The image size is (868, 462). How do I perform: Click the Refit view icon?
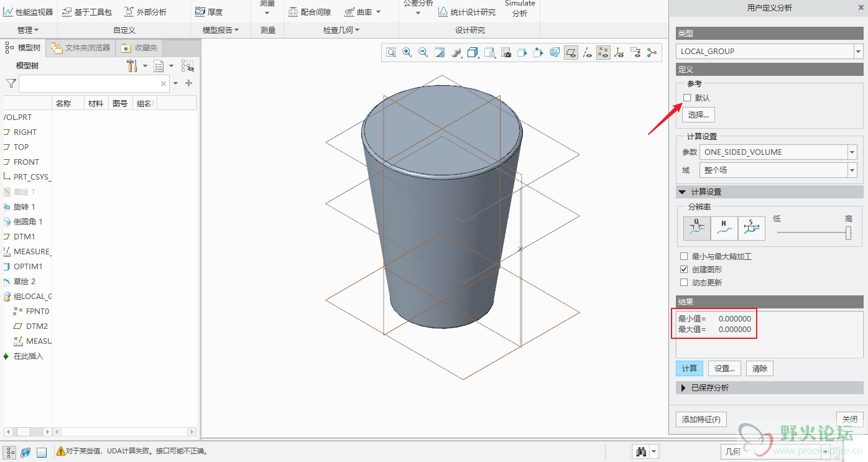(391, 53)
